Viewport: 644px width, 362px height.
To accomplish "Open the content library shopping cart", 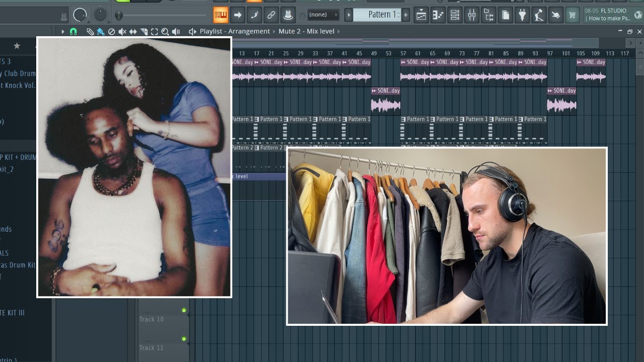I will [572, 15].
